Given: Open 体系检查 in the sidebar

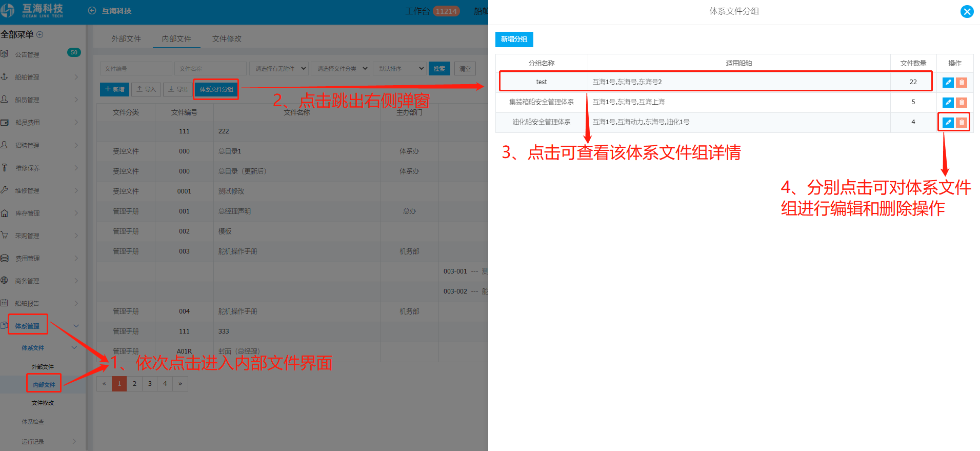Looking at the screenshot, I should (x=33, y=422).
